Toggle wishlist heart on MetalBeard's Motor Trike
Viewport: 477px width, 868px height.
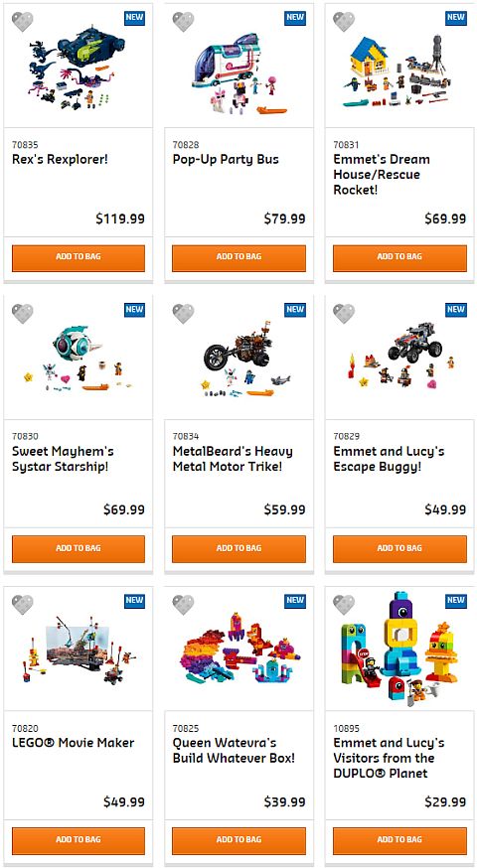pyautogui.click(x=183, y=313)
